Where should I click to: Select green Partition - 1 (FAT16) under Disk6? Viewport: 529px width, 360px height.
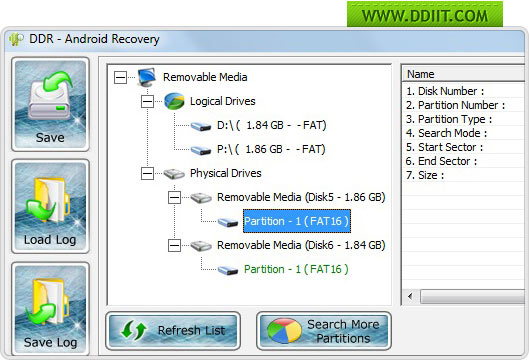click(296, 269)
